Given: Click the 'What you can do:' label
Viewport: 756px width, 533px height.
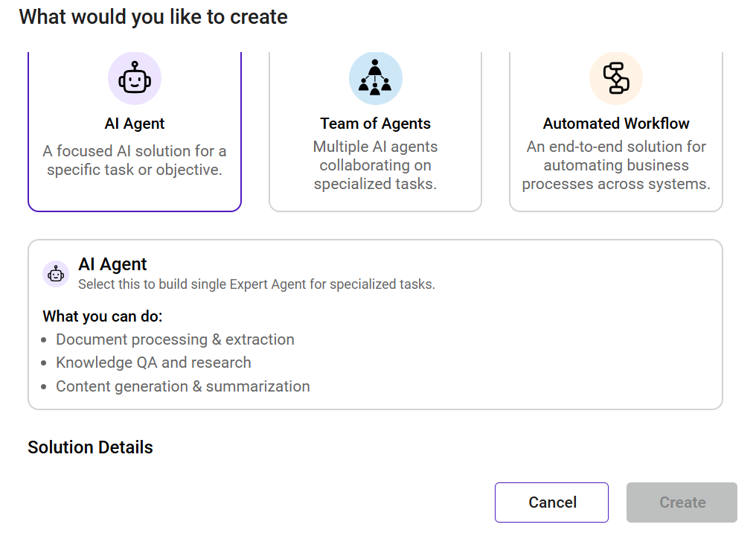Looking at the screenshot, I should 103,316.
